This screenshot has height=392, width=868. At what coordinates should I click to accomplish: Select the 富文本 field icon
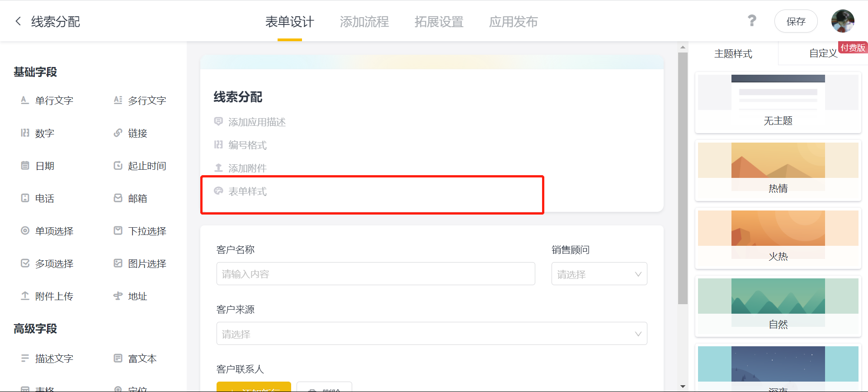point(118,359)
